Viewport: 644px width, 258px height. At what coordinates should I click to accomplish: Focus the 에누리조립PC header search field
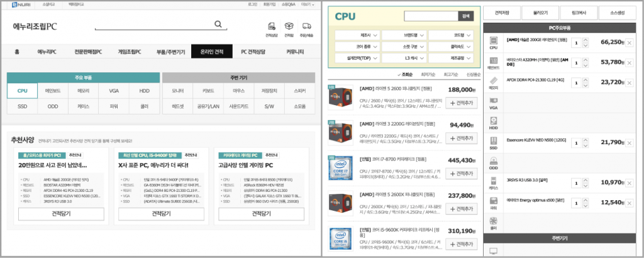click(155, 25)
